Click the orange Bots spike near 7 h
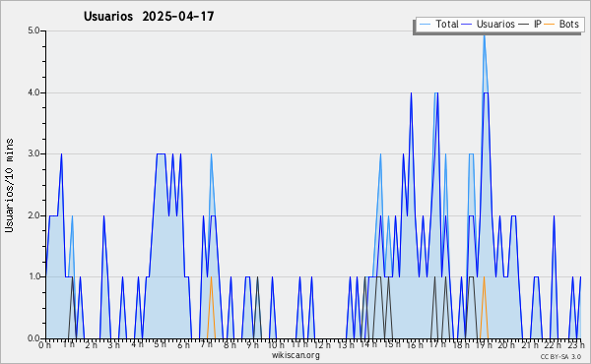 click(x=211, y=307)
